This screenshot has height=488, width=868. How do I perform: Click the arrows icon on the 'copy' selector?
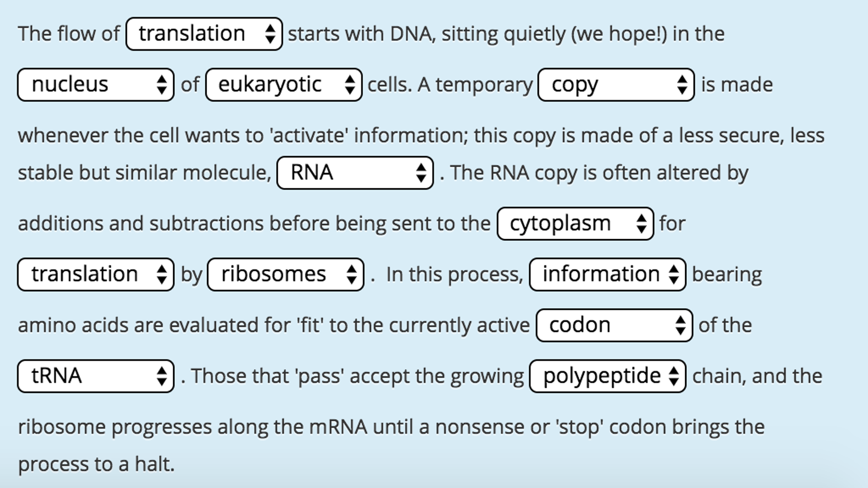point(682,85)
